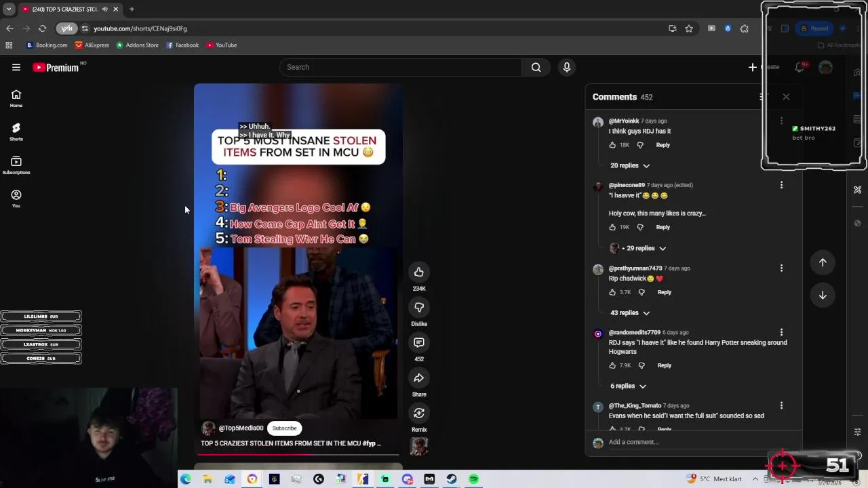Image resolution: width=868 pixels, height=488 pixels.
Task: Go to YouTube Home in sidebar
Action: 16,98
